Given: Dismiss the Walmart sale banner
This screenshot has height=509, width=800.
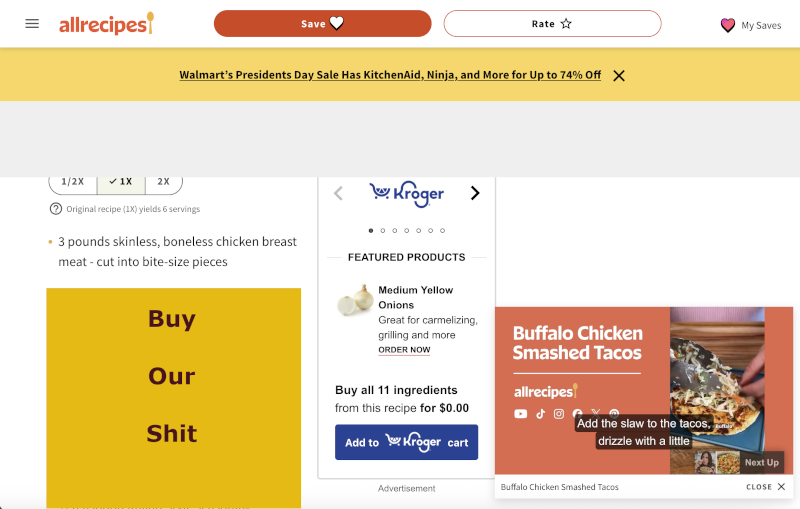Looking at the screenshot, I should (x=619, y=75).
